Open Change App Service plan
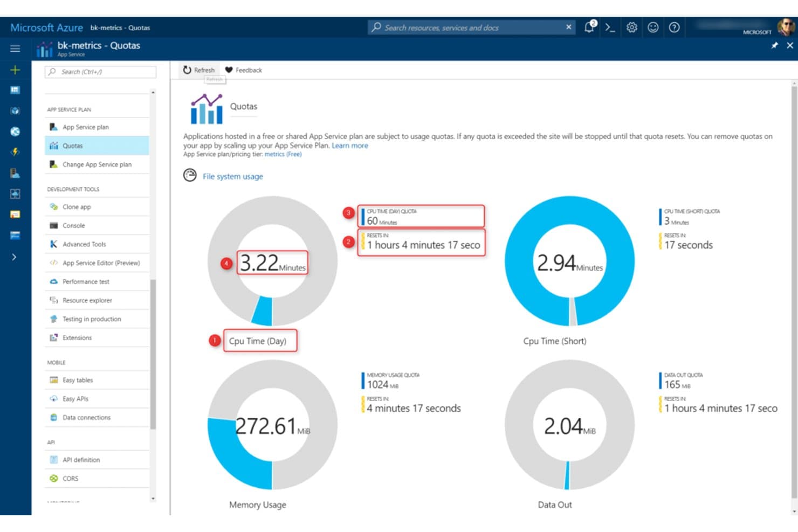The image size is (798, 532). [x=97, y=164]
